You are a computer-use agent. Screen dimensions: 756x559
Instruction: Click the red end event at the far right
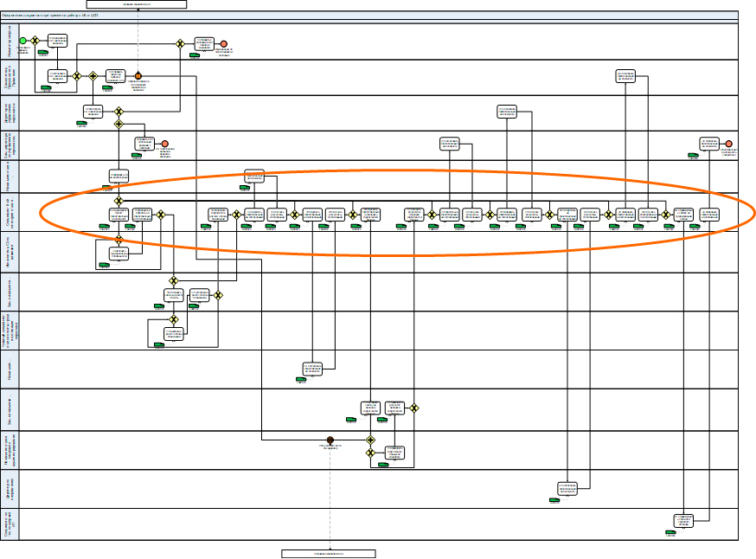tap(729, 144)
